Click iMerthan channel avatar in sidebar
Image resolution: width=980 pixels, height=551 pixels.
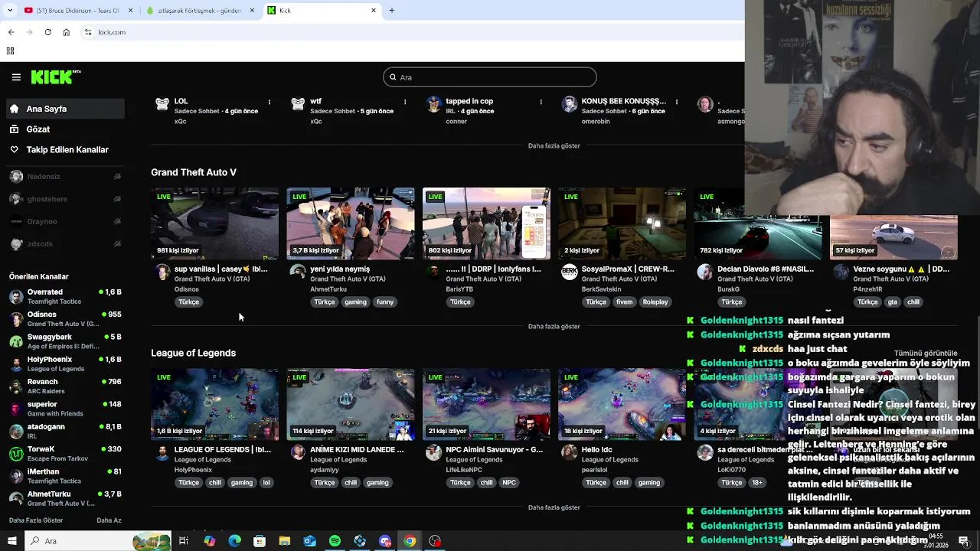(16, 476)
